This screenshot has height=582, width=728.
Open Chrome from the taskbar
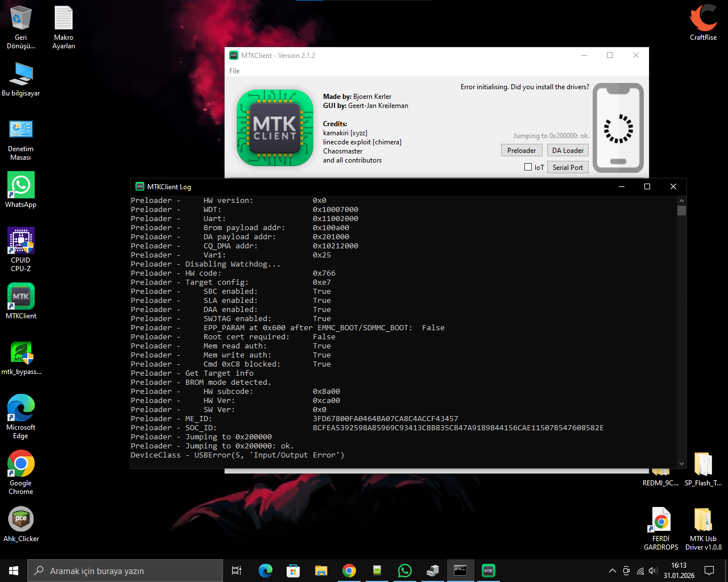coord(349,571)
